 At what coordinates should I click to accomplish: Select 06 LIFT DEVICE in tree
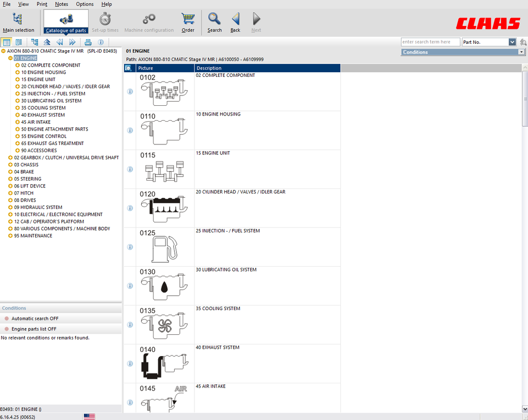click(29, 186)
